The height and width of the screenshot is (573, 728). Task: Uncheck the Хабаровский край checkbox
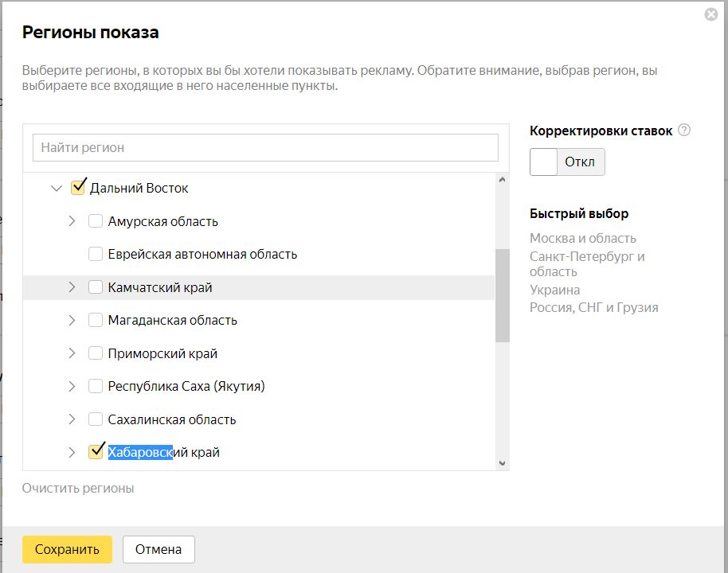point(96,452)
